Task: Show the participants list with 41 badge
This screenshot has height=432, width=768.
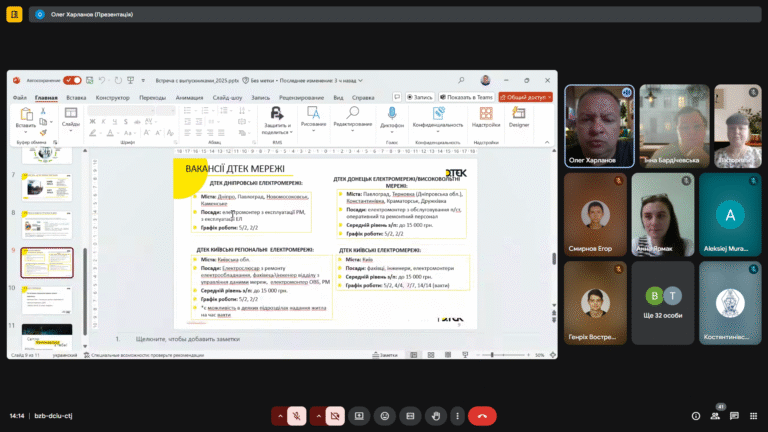Action: (x=715, y=416)
